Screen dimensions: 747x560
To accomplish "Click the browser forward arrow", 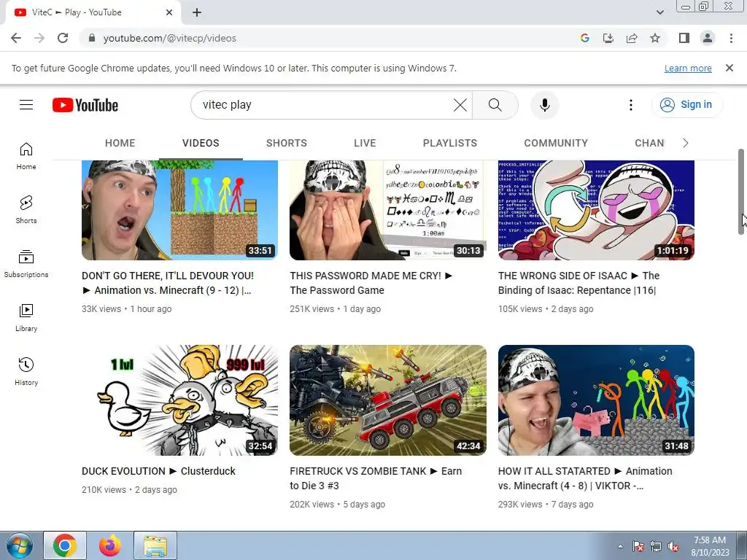I will pos(39,38).
